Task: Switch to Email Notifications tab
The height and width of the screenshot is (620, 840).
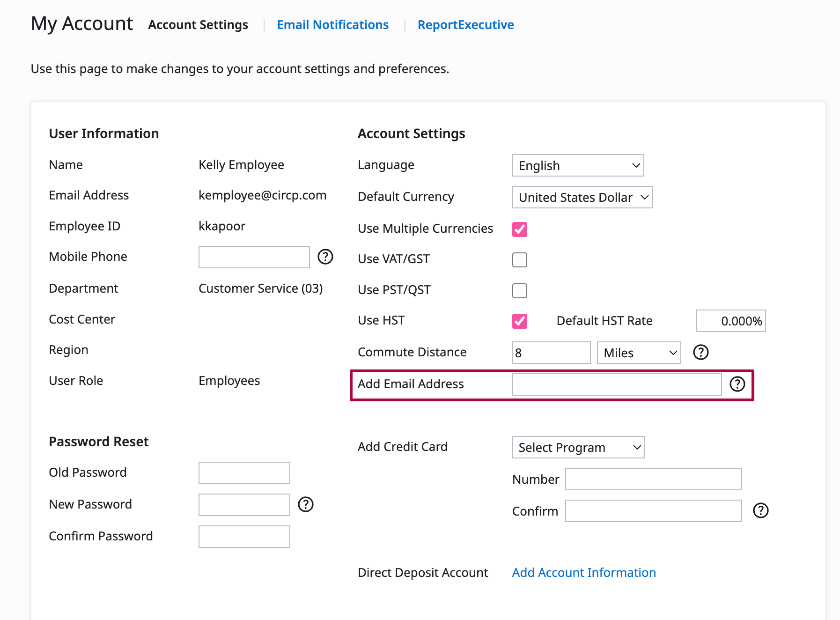Action: pyautogui.click(x=332, y=25)
